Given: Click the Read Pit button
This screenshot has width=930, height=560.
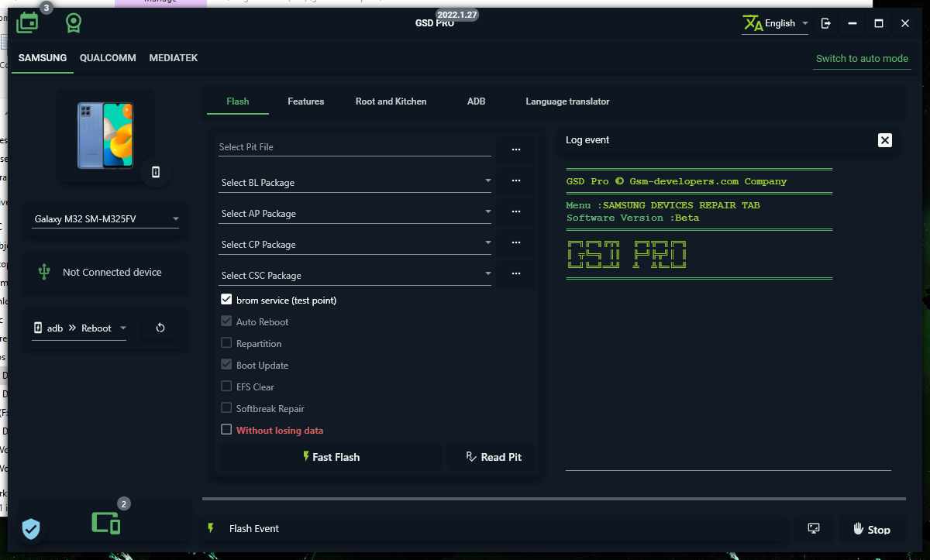Looking at the screenshot, I should click(x=493, y=457).
